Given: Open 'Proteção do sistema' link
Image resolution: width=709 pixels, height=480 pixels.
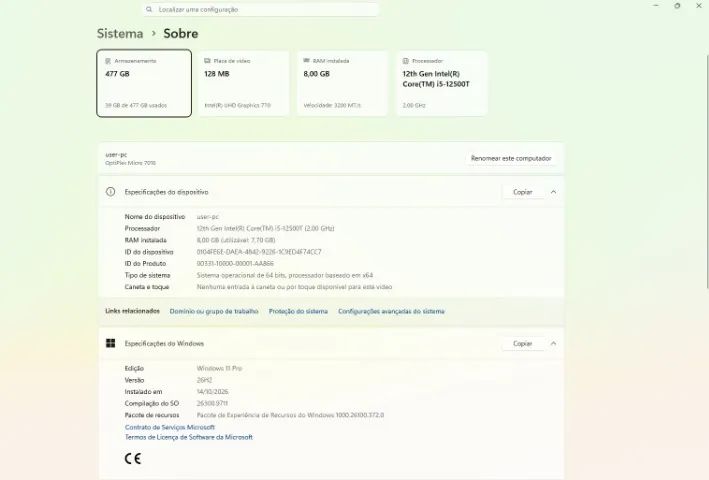Looking at the screenshot, I should point(298,311).
